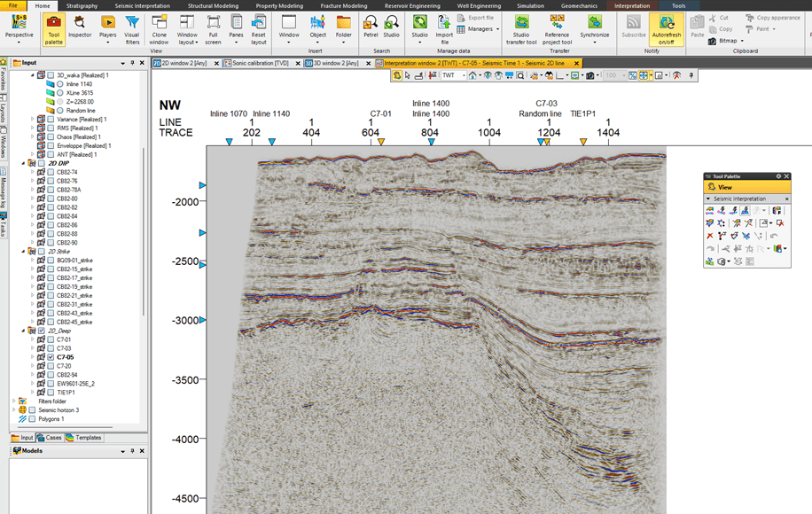This screenshot has height=514, width=812.
Task: Open the Visual filters tool
Action: coord(131,28)
